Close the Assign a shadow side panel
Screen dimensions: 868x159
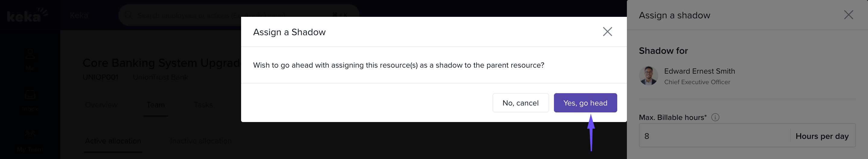[x=848, y=15]
